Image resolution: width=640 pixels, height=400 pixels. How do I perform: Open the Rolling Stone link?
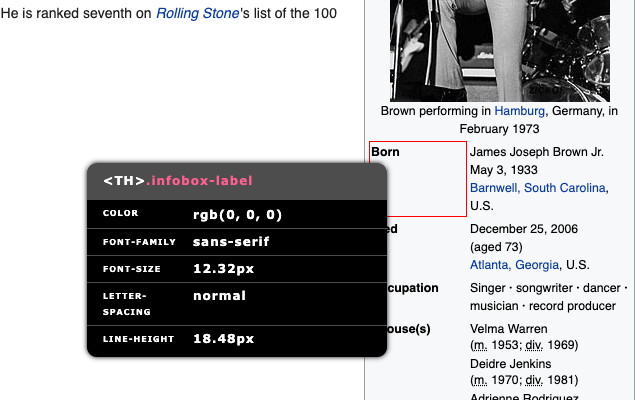tap(198, 13)
